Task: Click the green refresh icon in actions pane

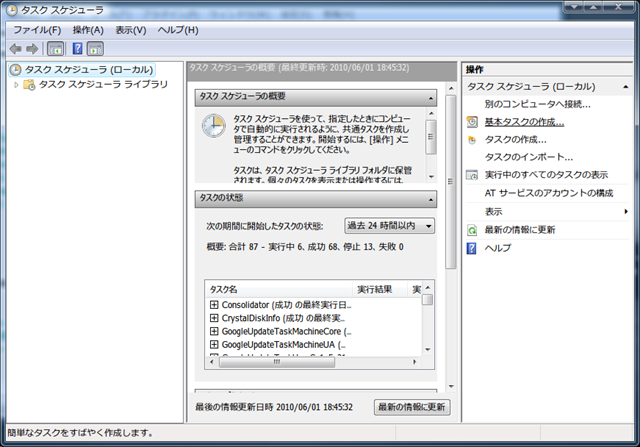Action: pyautogui.click(x=472, y=230)
